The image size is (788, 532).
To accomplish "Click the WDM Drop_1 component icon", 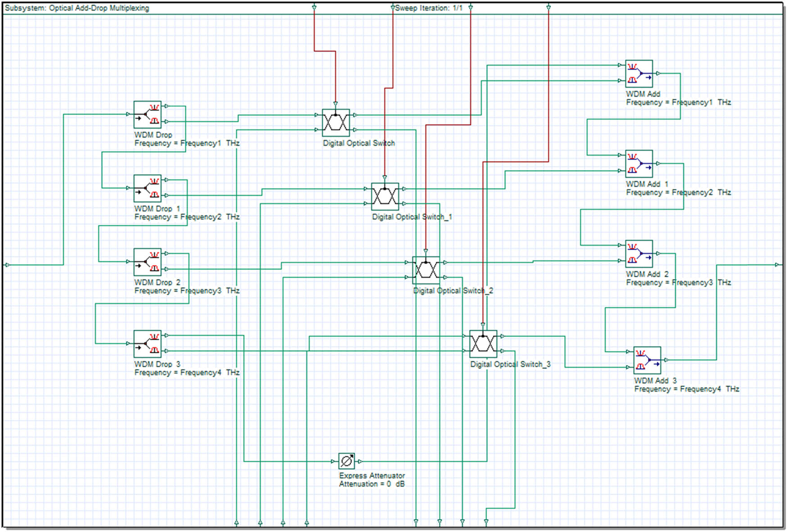I will point(147,188).
